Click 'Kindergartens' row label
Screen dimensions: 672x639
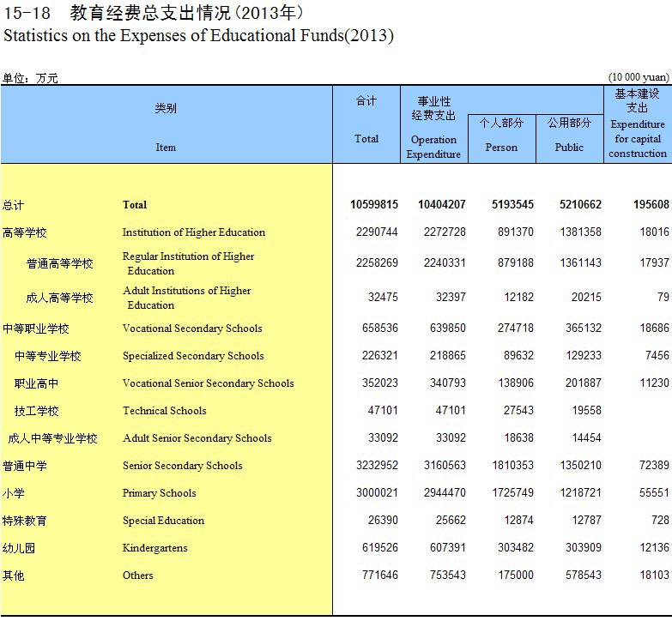coord(155,548)
